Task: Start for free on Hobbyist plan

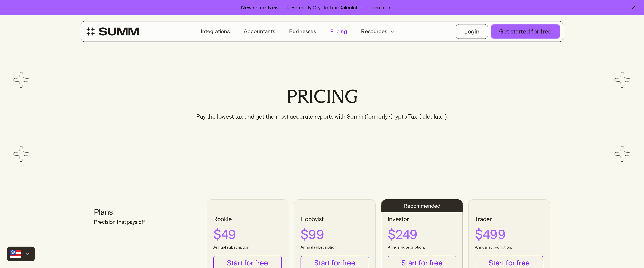Action: coord(335,262)
